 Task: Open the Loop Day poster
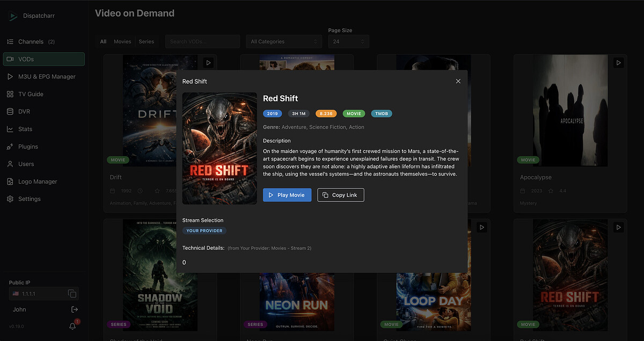[x=434, y=301]
